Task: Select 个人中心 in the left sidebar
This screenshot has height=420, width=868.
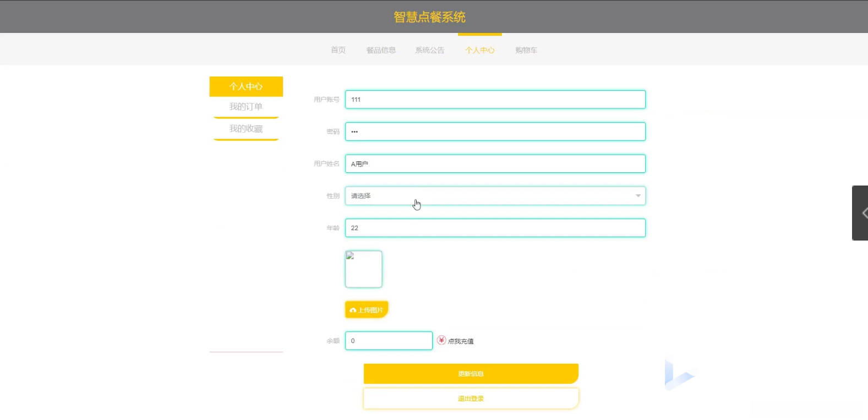Action: (246, 86)
